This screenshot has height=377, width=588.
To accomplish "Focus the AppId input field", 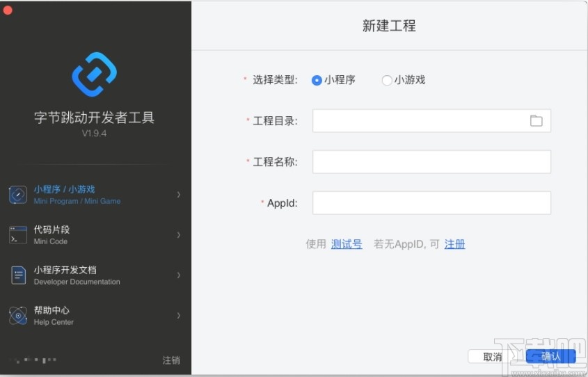I will click(431, 202).
